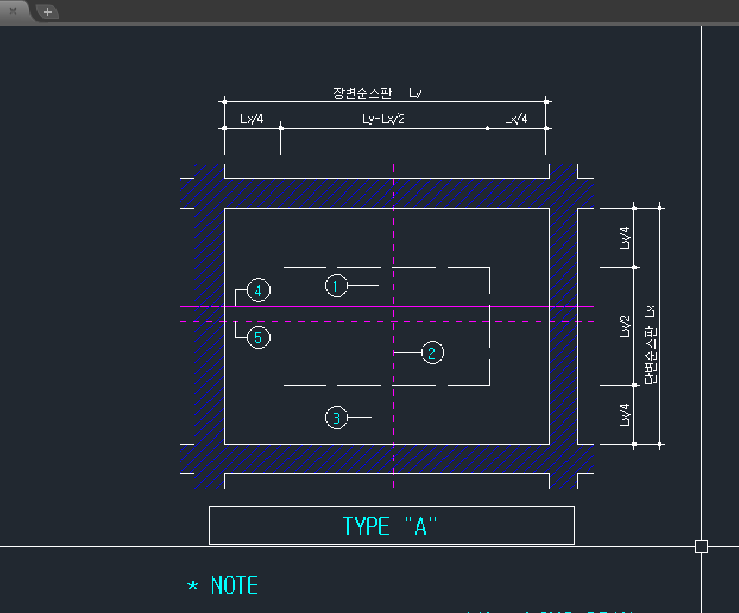Select upper vertical Lx/4 dimension on right
739x613 pixels.
[x=625, y=238]
